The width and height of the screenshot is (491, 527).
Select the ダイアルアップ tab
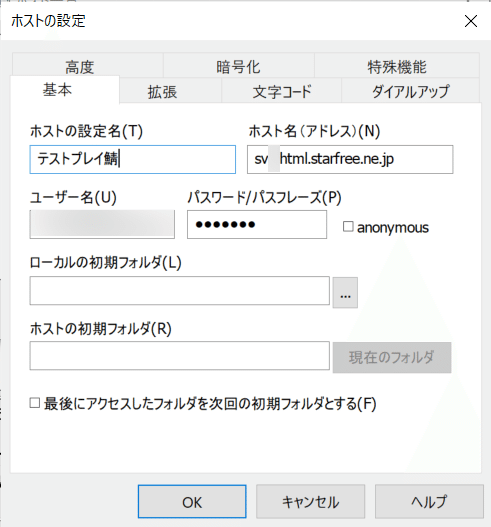coord(410,91)
